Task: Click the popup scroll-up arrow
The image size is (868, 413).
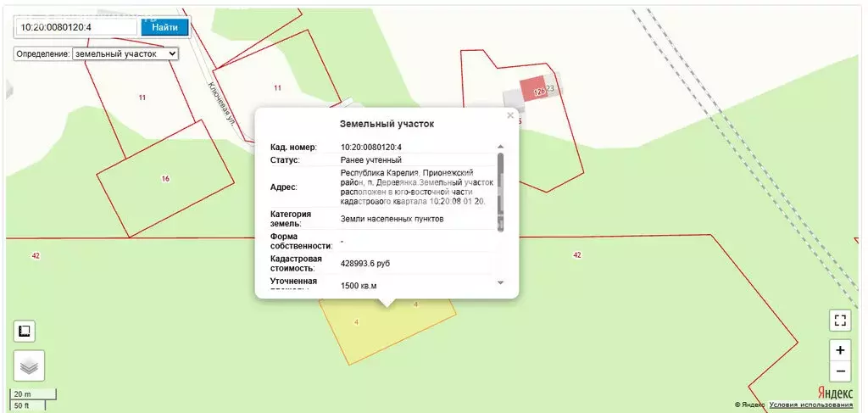Action: point(500,147)
